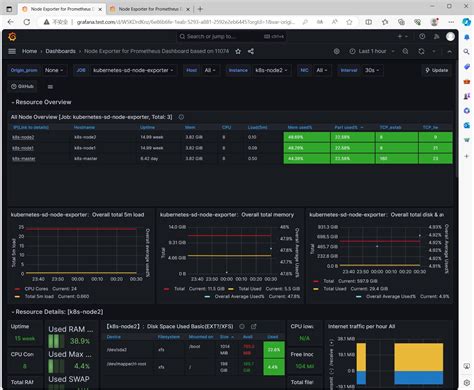Refresh the dashboard with refresh icon
474x390 pixels.
click(x=421, y=51)
